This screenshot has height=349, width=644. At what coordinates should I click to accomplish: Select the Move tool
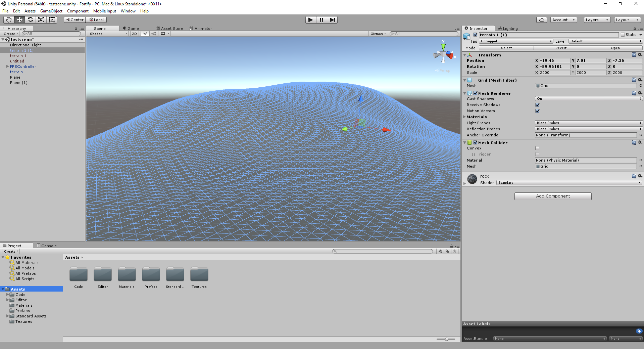[x=19, y=20]
